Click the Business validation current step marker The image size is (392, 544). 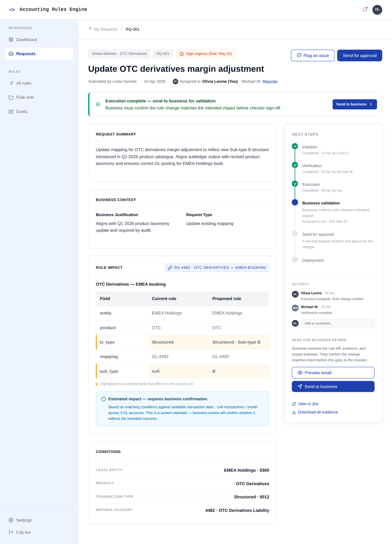[295, 202]
